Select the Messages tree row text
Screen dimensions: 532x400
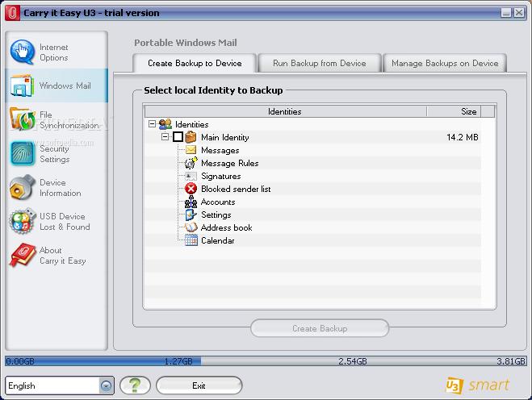[220, 150]
